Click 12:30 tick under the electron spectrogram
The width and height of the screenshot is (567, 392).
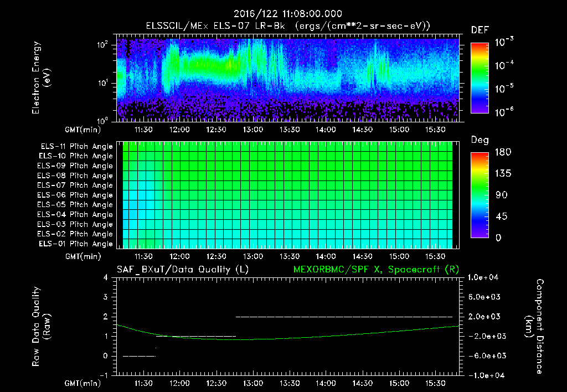[217, 130]
